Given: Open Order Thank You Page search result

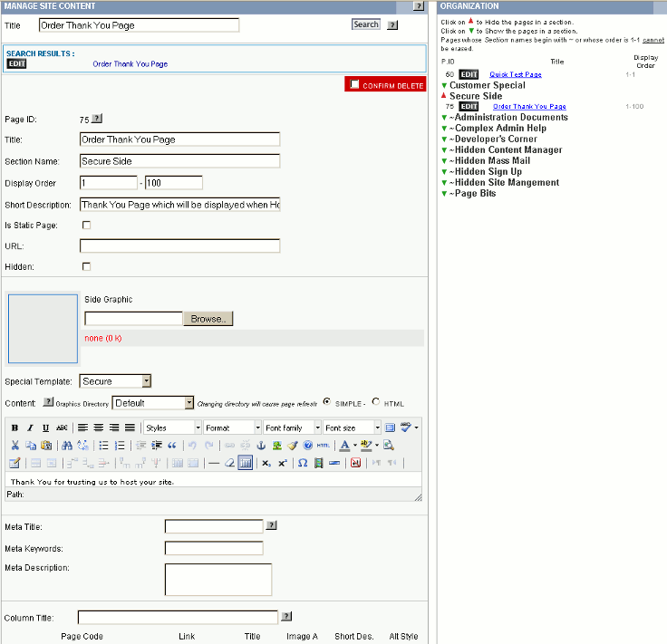Looking at the screenshot, I should pos(130,63).
